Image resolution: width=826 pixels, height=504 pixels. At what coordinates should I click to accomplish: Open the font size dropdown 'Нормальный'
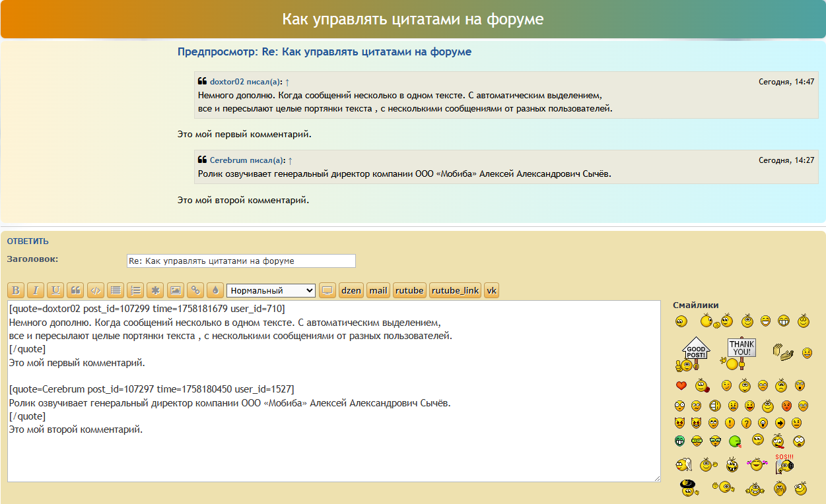pyautogui.click(x=271, y=290)
